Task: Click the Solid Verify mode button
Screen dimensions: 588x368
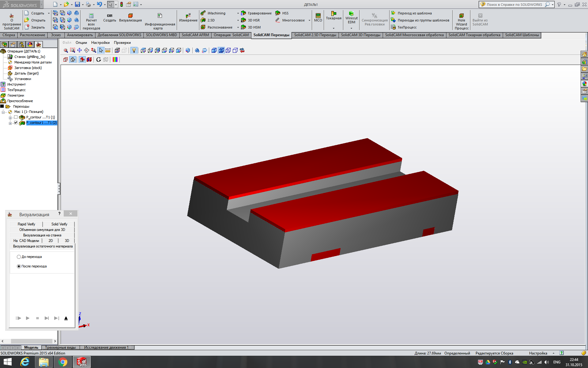Action: [59, 224]
